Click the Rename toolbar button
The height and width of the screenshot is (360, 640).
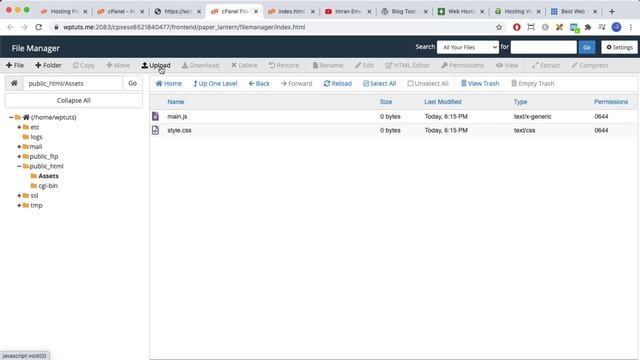pos(328,65)
